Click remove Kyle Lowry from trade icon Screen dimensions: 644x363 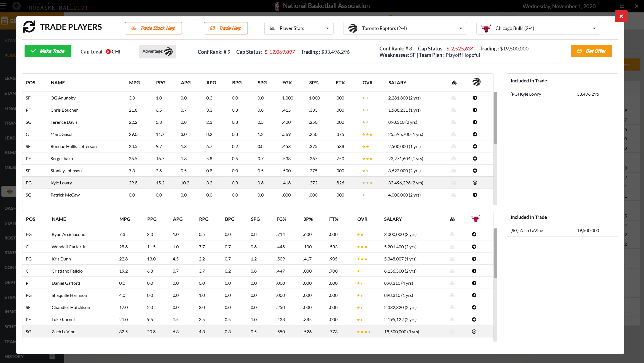point(475,183)
